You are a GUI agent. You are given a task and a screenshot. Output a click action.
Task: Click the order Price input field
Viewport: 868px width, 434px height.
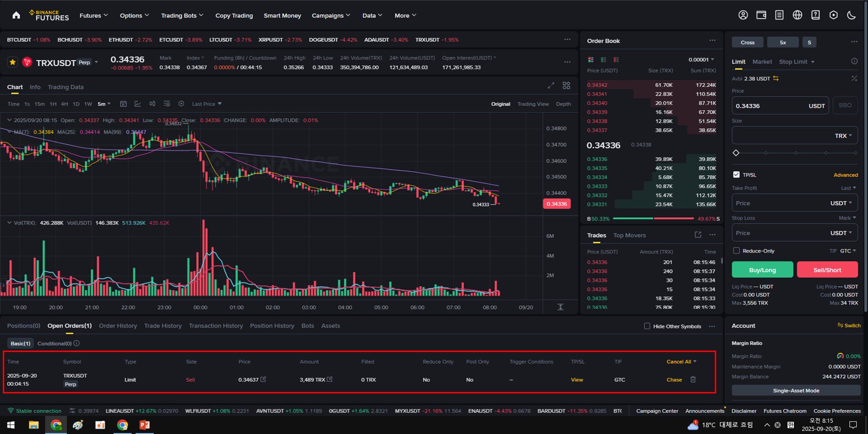pyautogui.click(x=780, y=106)
